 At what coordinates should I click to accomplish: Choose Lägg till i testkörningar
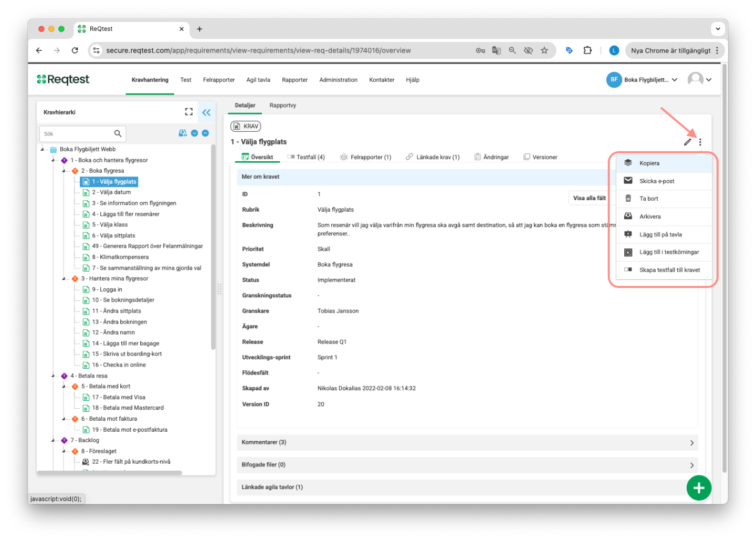click(x=664, y=252)
